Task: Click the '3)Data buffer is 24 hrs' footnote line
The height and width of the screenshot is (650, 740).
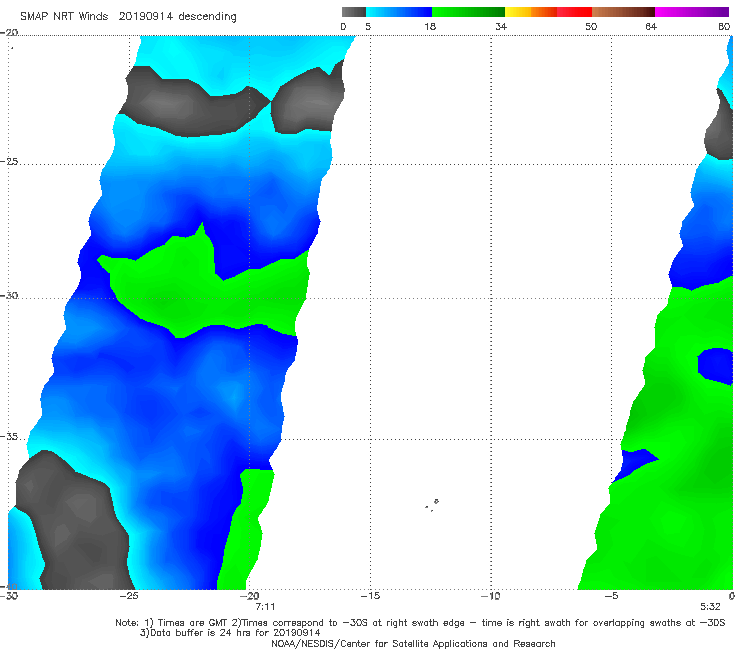Action: [x=230, y=633]
